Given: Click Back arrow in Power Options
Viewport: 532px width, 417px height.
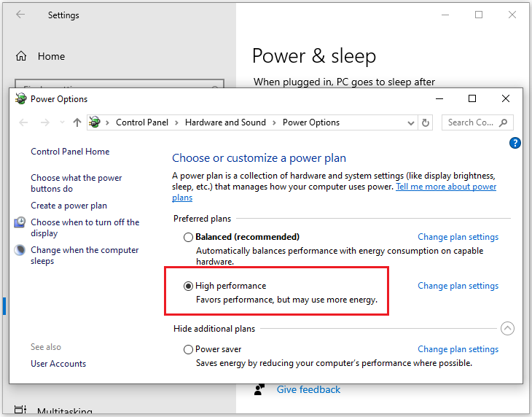Looking at the screenshot, I should [23, 122].
